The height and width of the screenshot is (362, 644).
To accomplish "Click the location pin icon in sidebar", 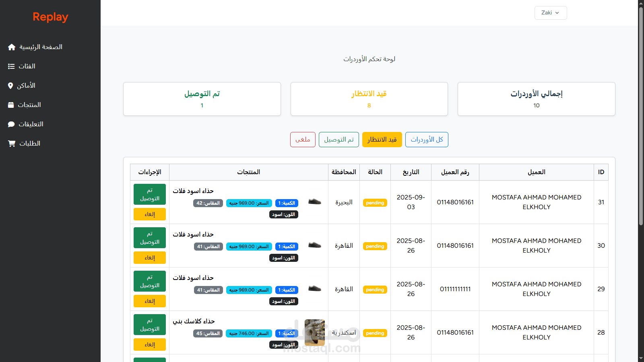I will click(x=10, y=86).
